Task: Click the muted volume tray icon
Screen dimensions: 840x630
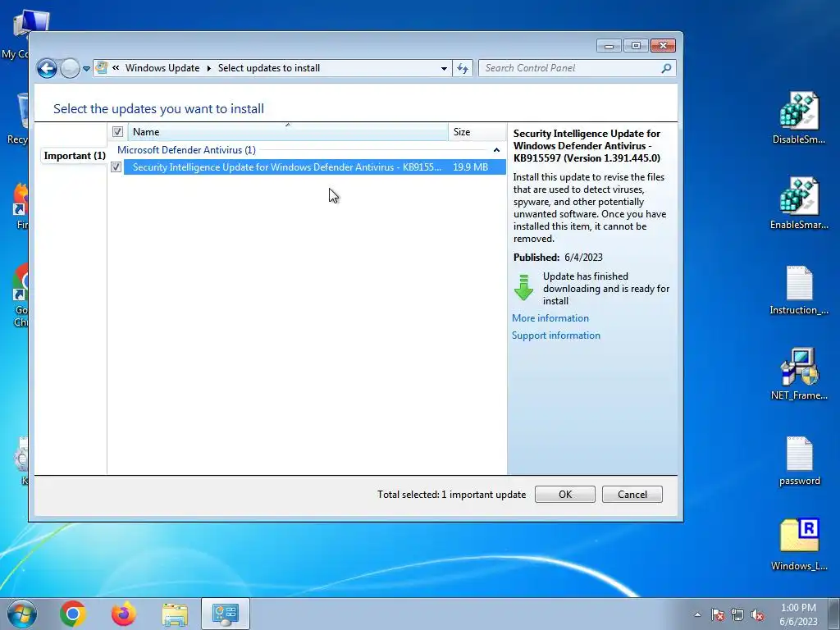Action: 757,615
